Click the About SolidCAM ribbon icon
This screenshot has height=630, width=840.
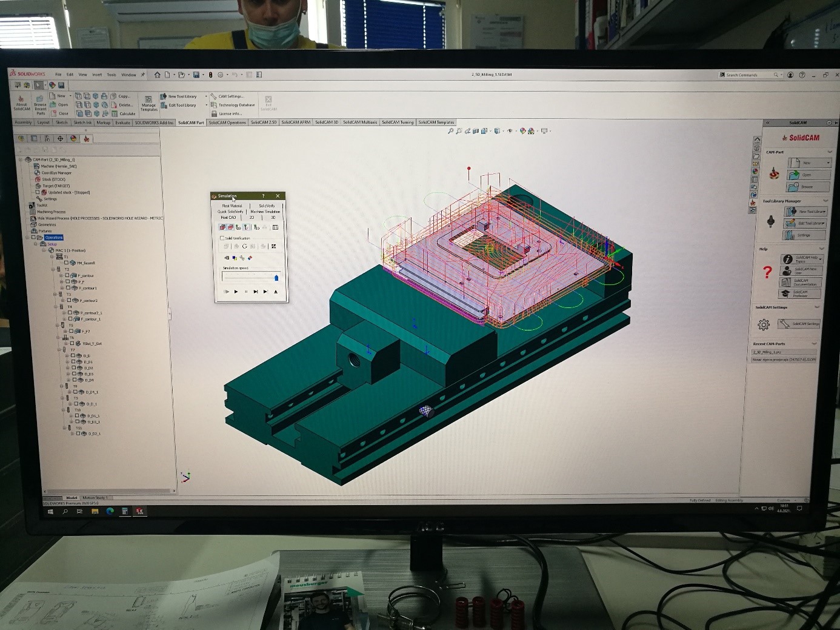[21, 104]
